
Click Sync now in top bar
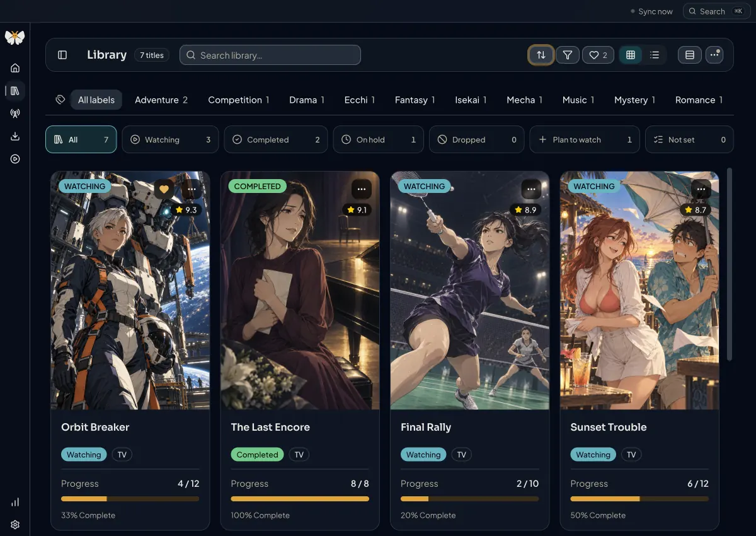(651, 11)
